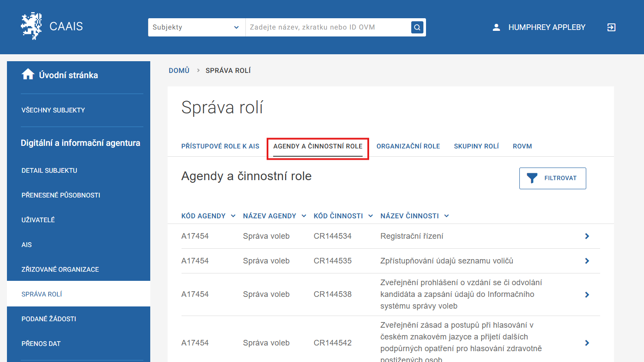Screen dimensions: 644x362
Task: Sort by Kód činnosti column
Action: pos(343,216)
